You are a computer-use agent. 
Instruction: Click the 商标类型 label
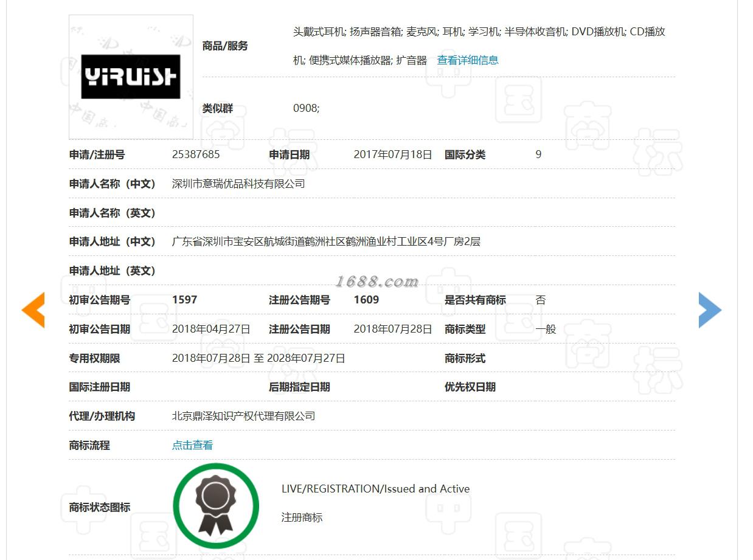tap(465, 329)
